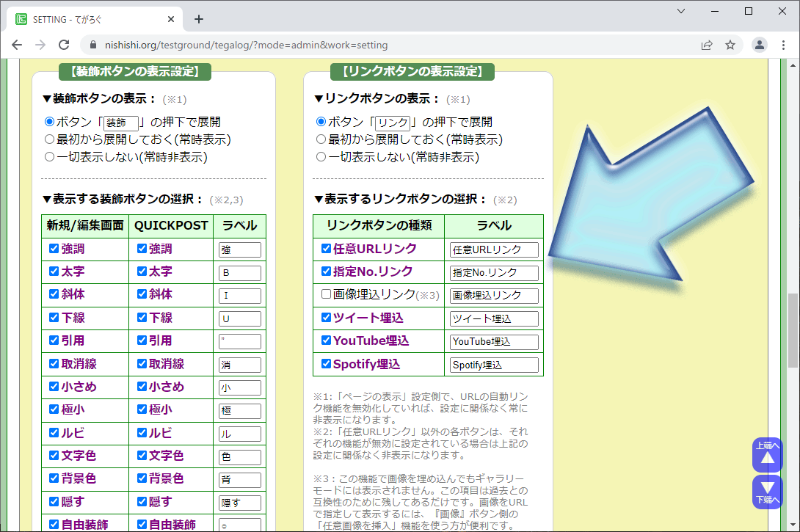Edit the 取消線 label field containing 消

coord(240,365)
